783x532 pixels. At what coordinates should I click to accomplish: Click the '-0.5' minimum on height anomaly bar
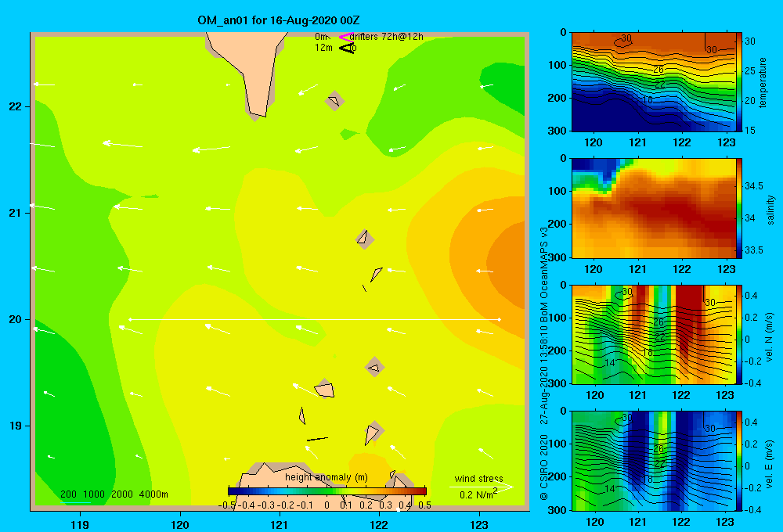click(227, 505)
